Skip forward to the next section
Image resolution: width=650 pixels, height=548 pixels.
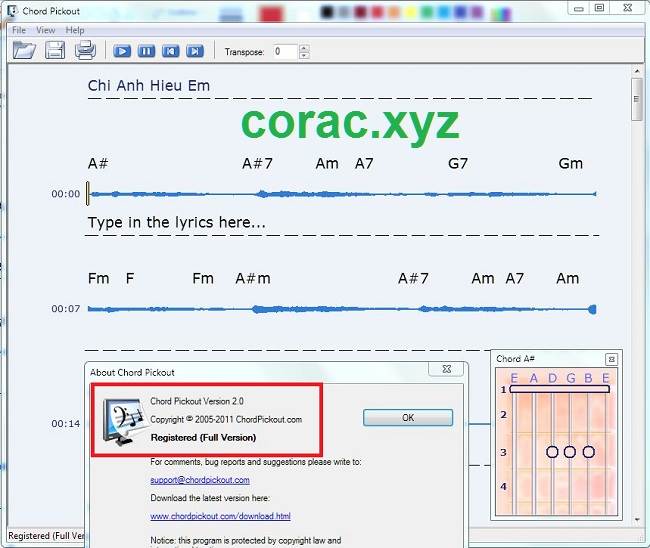(195, 51)
